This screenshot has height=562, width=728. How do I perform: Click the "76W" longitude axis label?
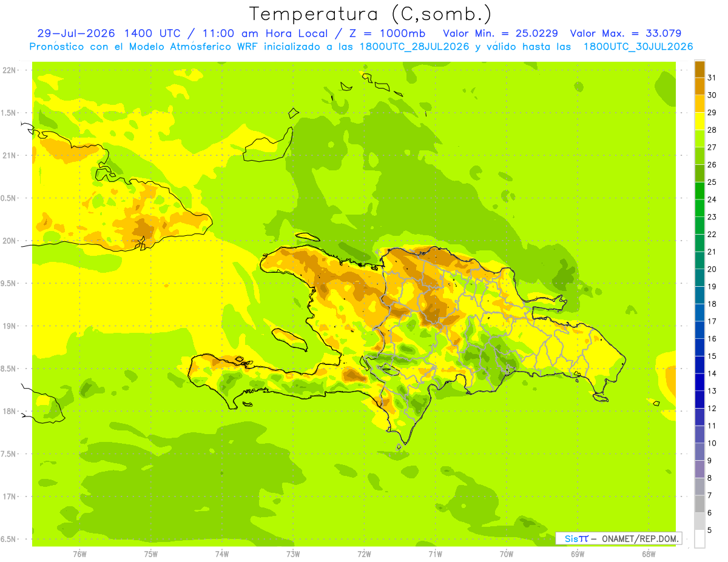[79, 554]
